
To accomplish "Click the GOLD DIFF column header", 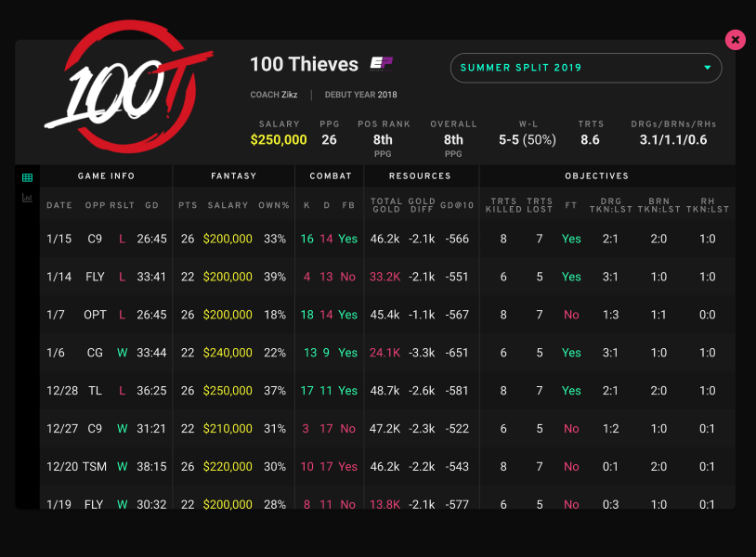I will coord(422,205).
